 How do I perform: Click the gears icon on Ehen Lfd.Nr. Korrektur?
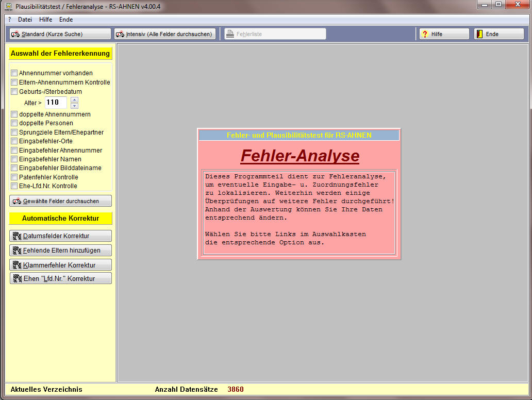tap(17, 278)
